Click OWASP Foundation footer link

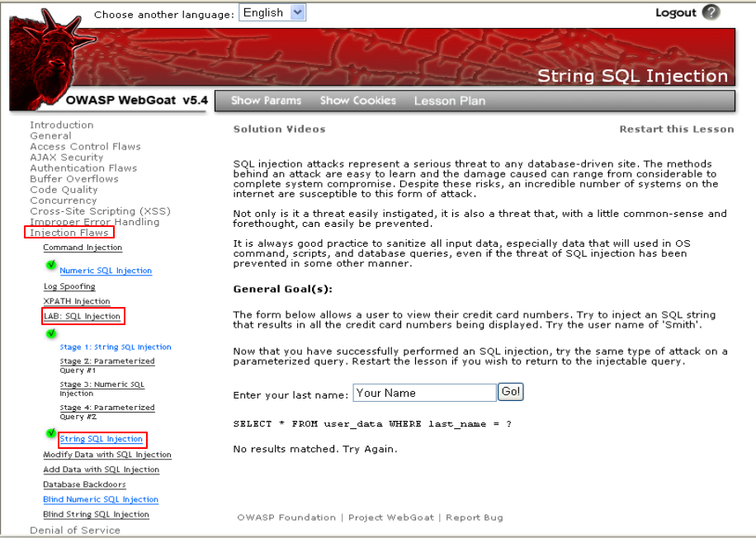[x=286, y=517]
